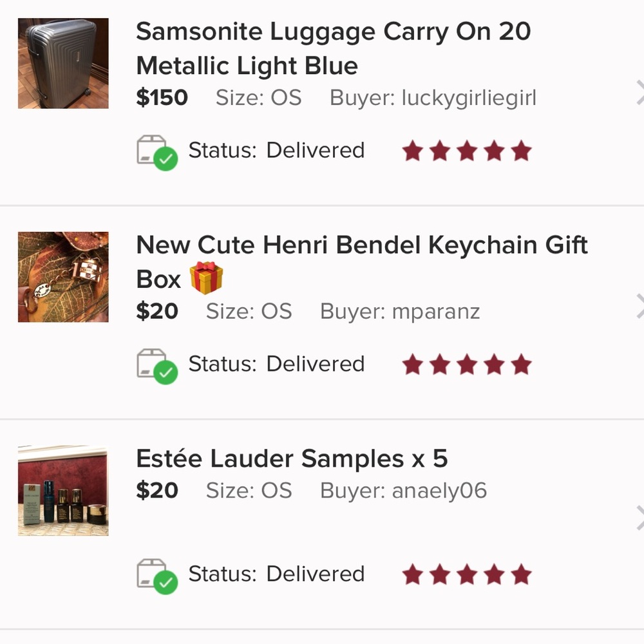Open the Samsonite luggage order via right chevron
Screen dimensions: 644x644
pyautogui.click(x=640, y=93)
